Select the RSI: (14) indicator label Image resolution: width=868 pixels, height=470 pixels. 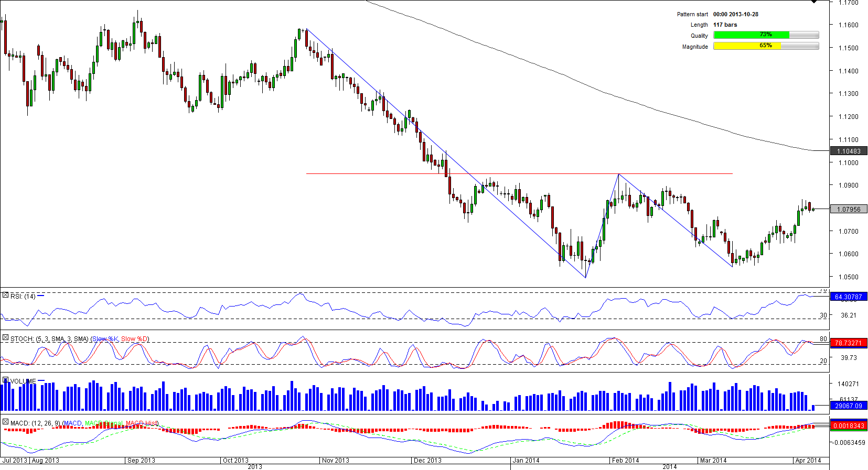pyautogui.click(x=23, y=297)
